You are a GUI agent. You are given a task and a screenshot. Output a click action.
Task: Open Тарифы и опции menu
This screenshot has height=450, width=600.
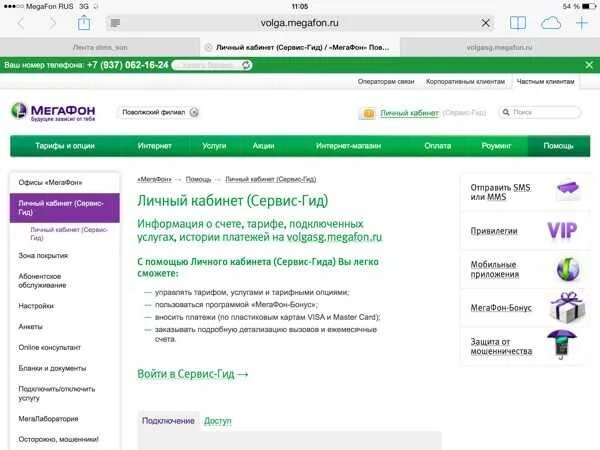tap(65, 146)
